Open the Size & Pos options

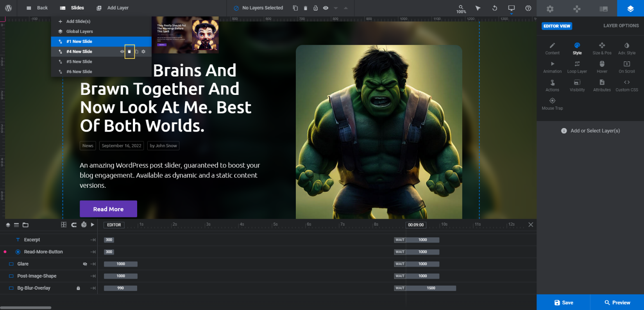pos(602,49)
